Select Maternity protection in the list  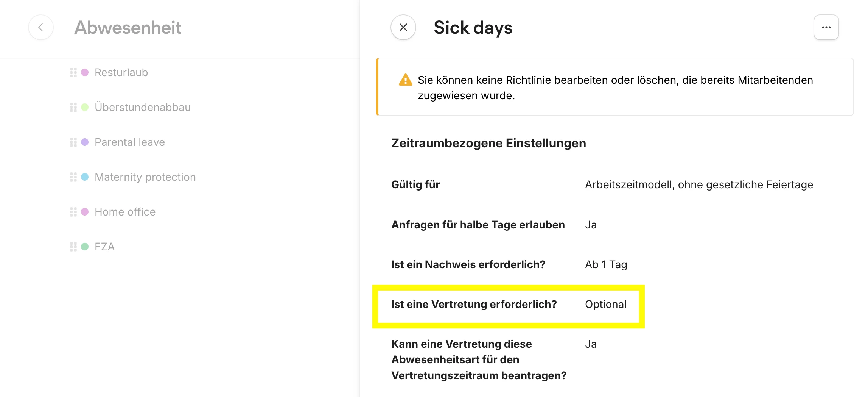(x=145, y=177)
